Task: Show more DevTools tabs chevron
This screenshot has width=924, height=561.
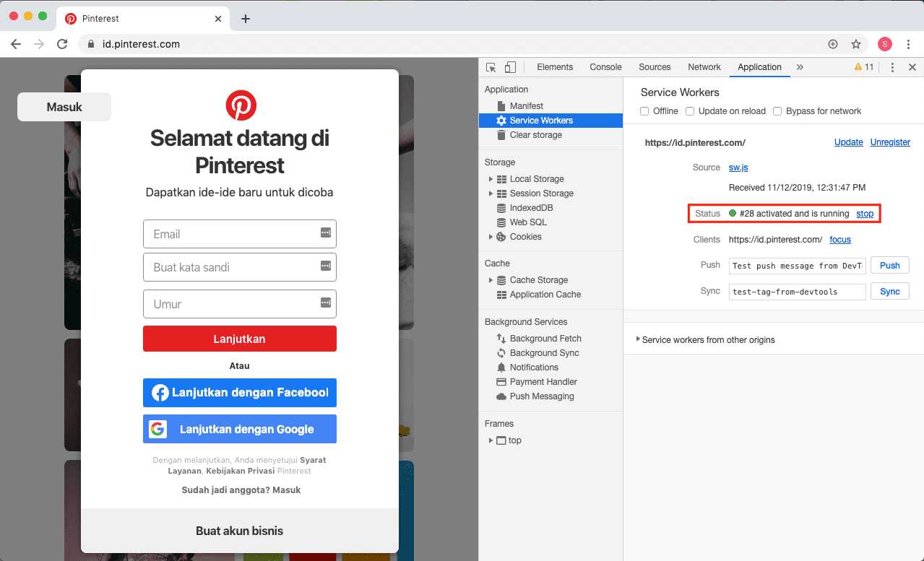Action: [800, 67]
